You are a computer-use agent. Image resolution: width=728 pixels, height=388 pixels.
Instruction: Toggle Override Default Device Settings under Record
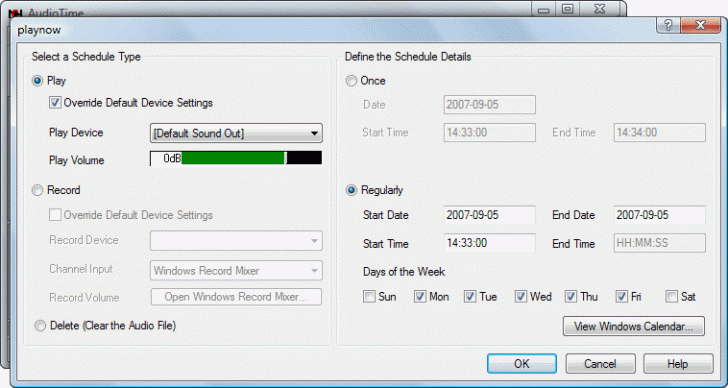55,215
